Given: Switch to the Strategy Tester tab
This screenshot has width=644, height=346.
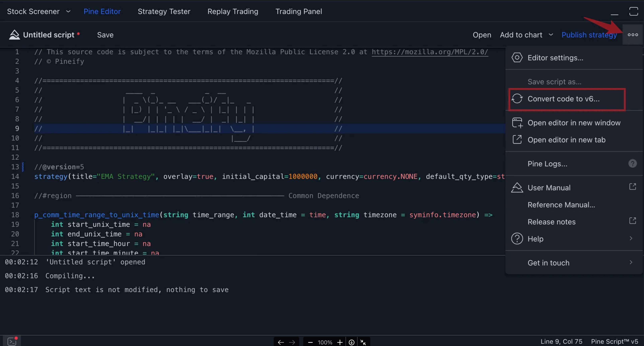Looking at the screenshot, I should pyautogui.click(x=164, y=12).
